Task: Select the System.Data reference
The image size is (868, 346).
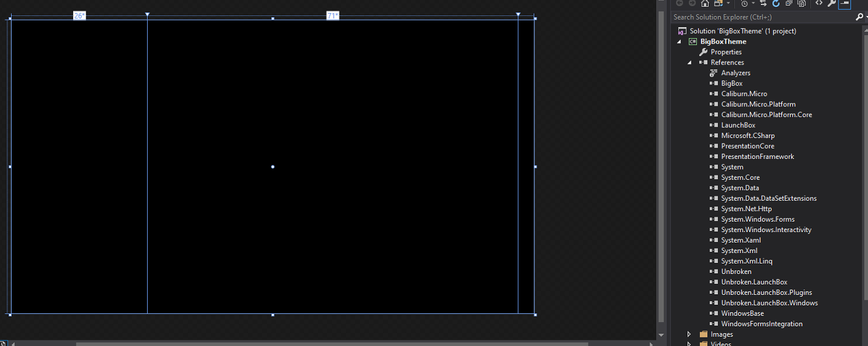Action: click(740, 188)
